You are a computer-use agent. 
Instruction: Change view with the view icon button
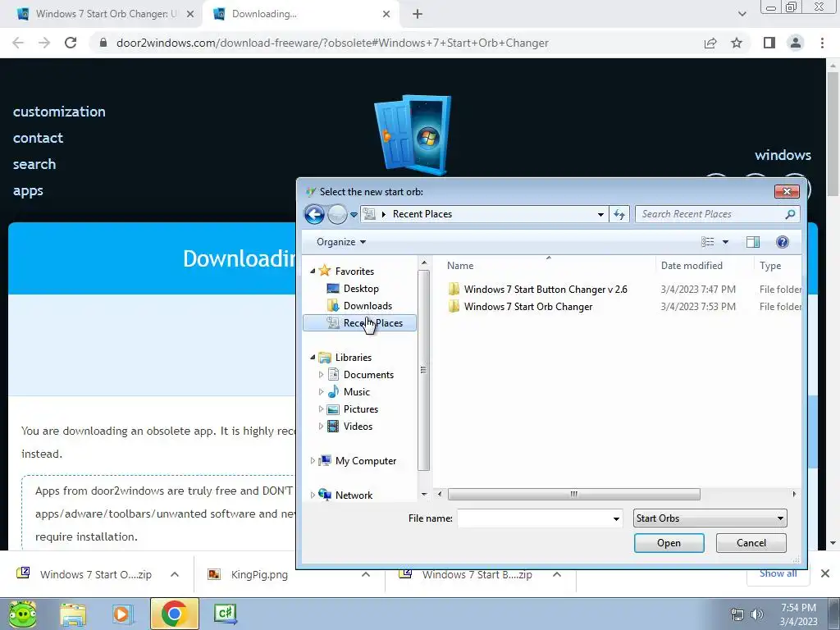pos(708,242)
